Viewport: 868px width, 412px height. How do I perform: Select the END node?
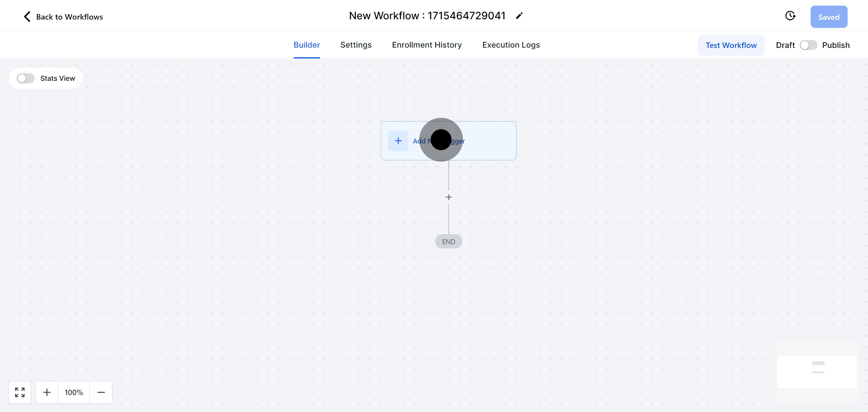point(448,241)
